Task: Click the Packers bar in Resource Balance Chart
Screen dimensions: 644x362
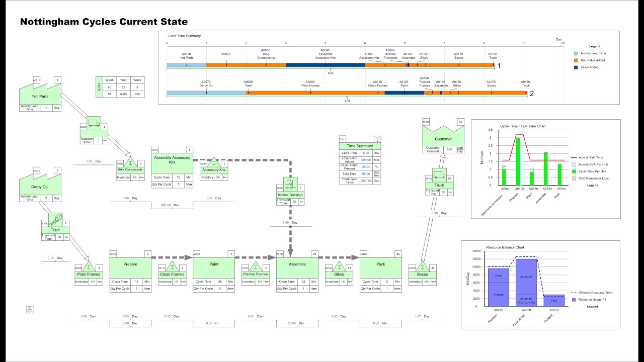Action: click(x=554, y=300)
